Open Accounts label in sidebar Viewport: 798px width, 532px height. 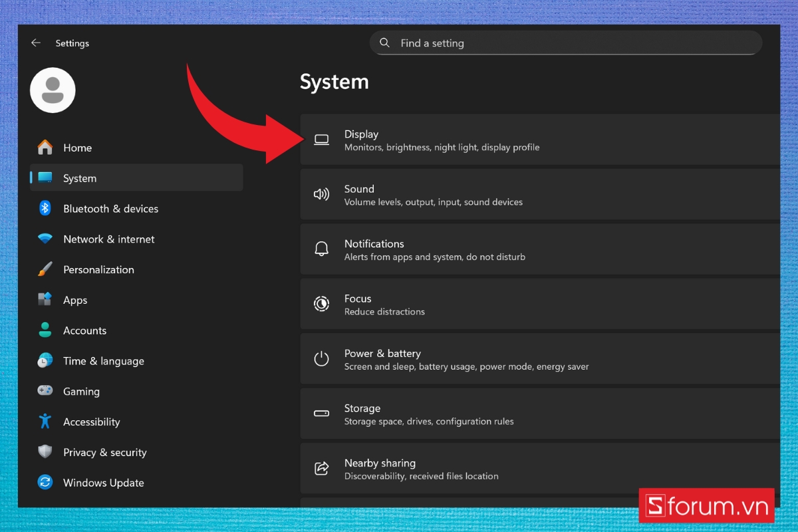[x=84, y=331]
